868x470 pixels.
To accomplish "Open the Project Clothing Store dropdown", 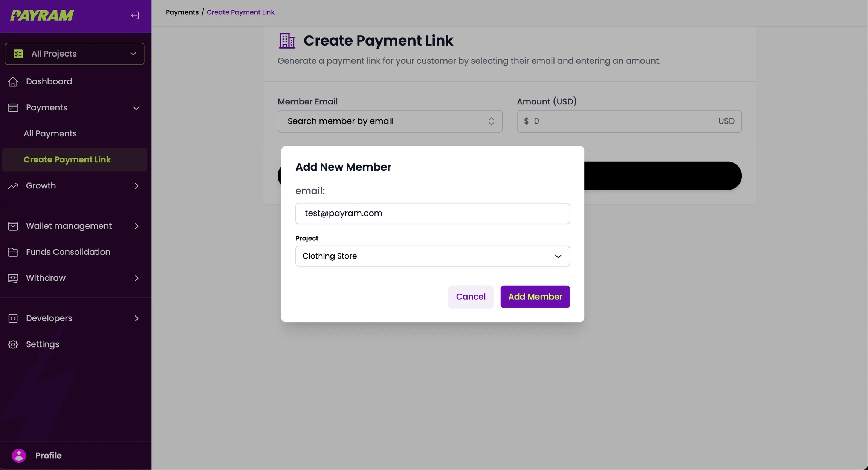I will tap(432, 256).
